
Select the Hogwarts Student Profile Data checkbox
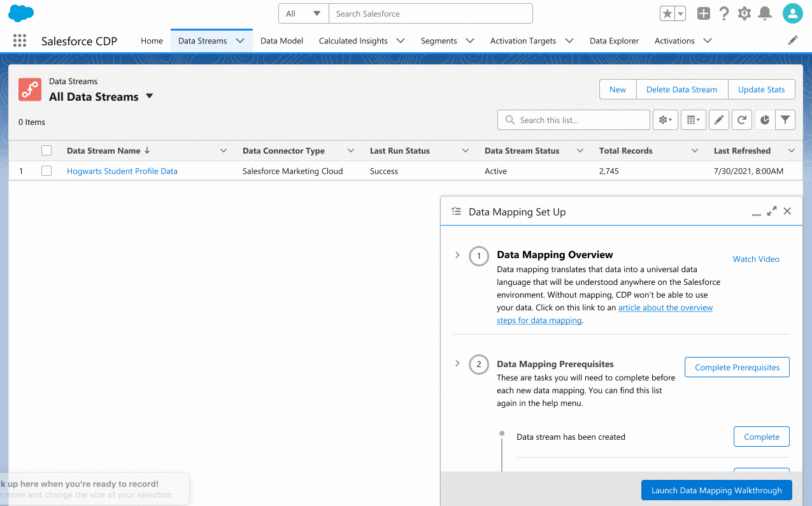(x=46, y=171)
